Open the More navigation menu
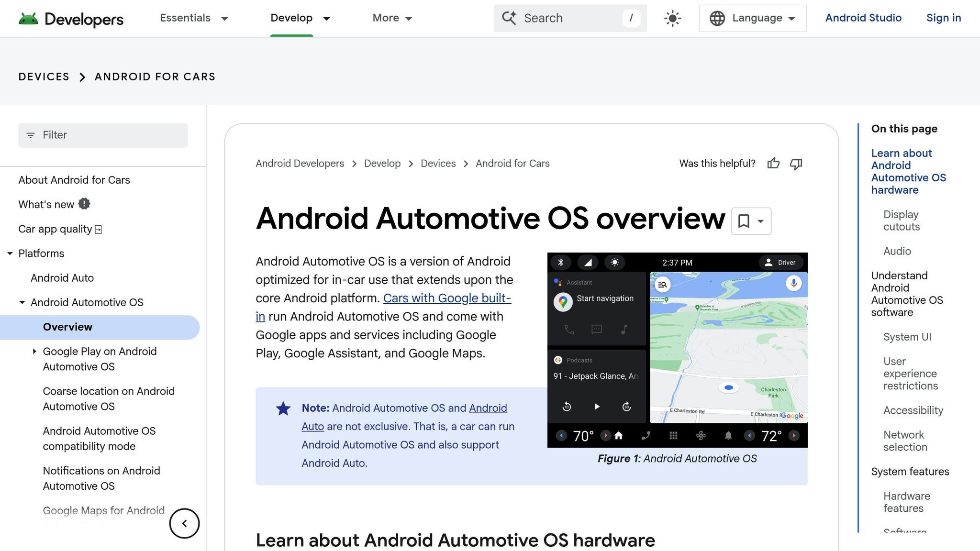The height and width of the screenshot is (551, 980). [392, 18]
